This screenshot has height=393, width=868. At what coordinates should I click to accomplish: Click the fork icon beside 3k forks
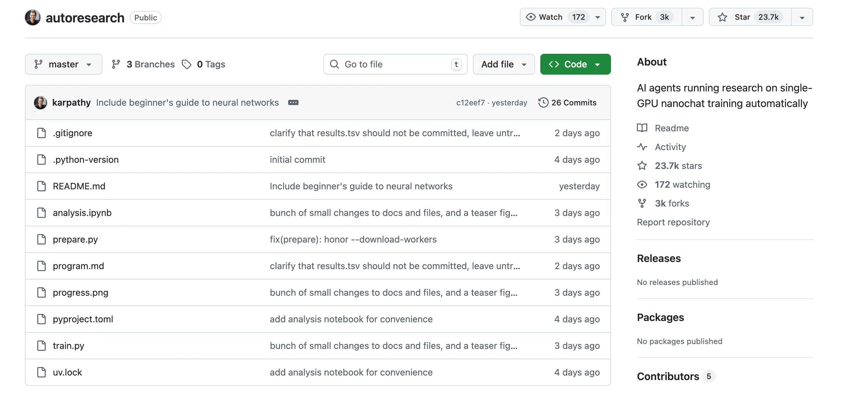pyautogui.click(x=642, y=203)
